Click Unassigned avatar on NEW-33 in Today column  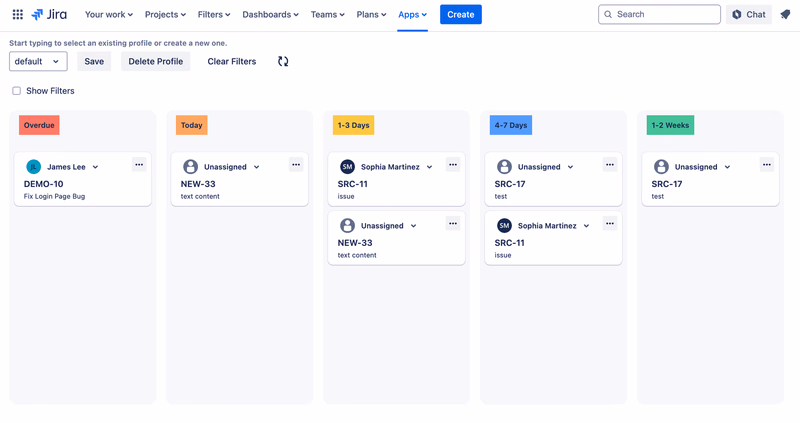tap(190, 167)
